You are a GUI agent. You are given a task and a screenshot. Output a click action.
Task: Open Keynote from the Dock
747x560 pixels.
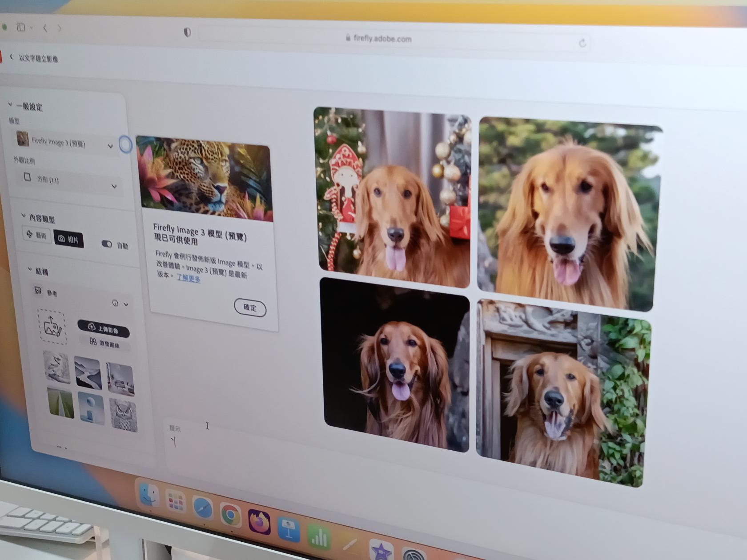[x=289, y=528]
